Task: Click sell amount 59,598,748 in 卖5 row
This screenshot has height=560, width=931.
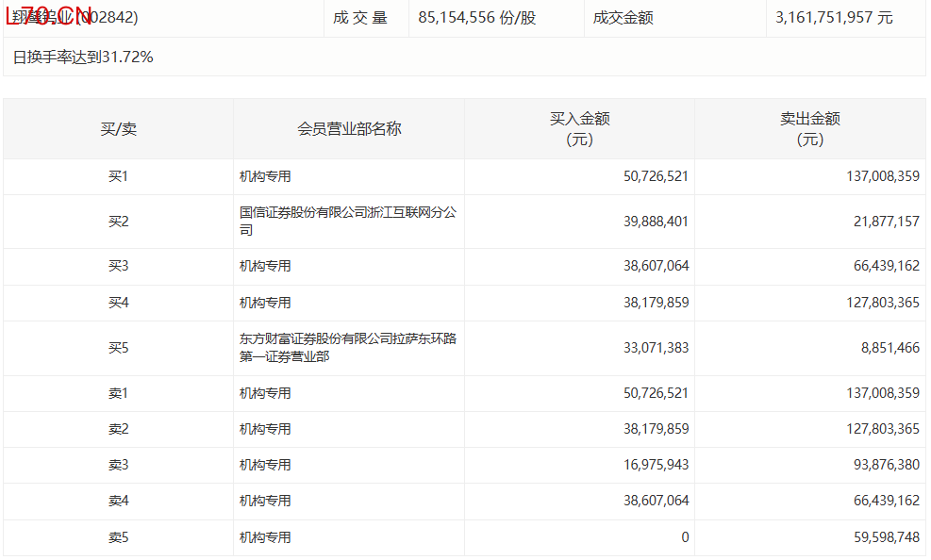Action: (x=884, y=537)
